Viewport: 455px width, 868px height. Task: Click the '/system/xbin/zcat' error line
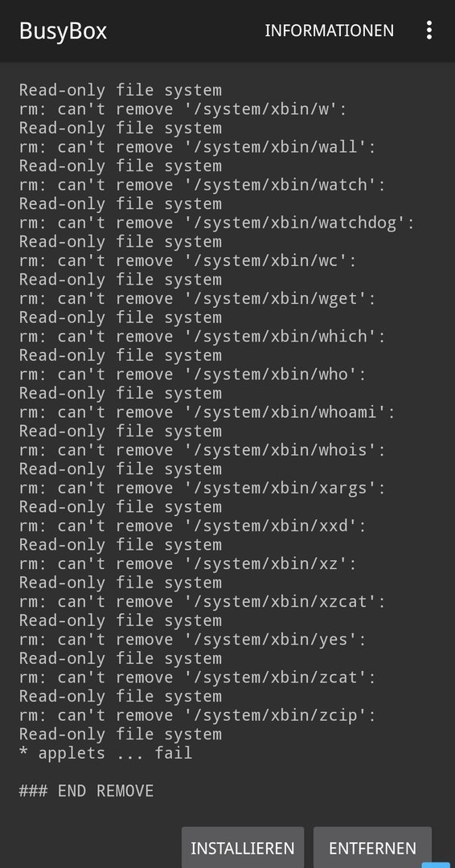point(198,677)
